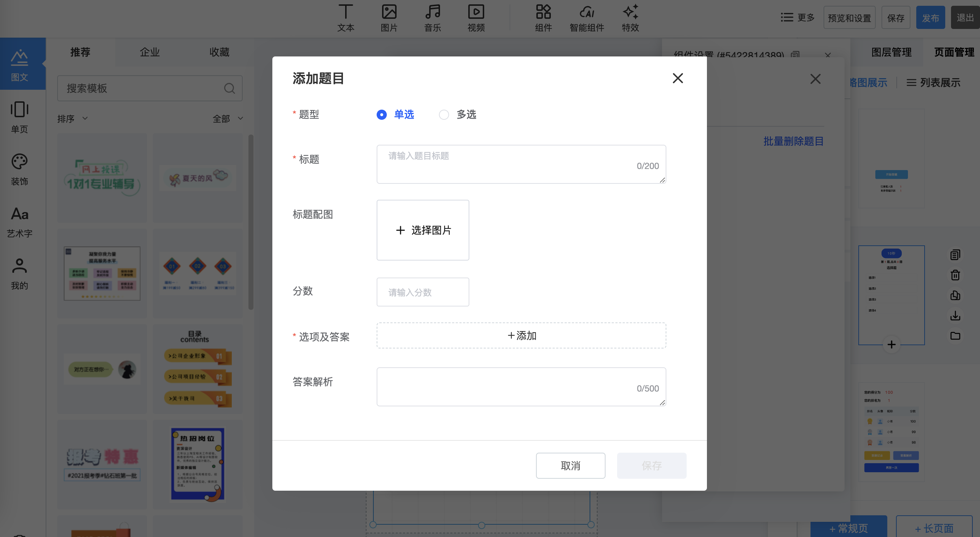Open the 夏天的风 template thumbnail
This screenshot has height=537, width=980.
click(x=197, y=178)
